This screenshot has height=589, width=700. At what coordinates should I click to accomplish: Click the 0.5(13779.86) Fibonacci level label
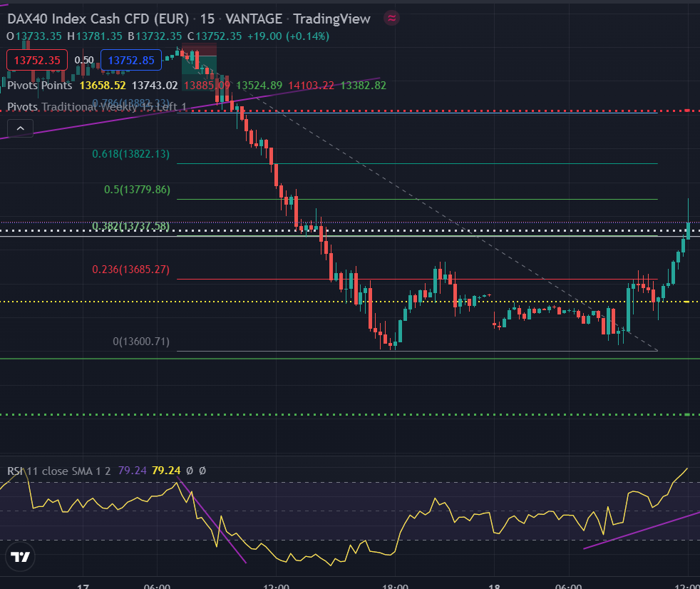(137, 190)
